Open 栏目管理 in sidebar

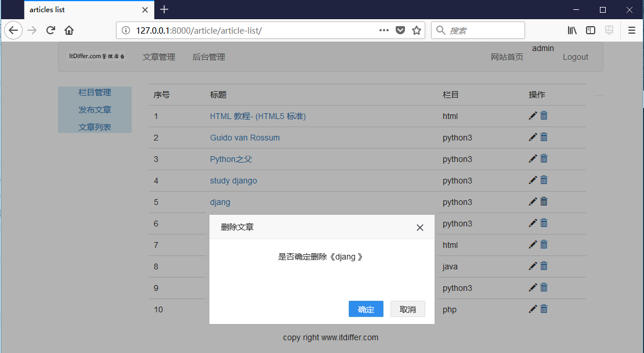click(95, 92)
